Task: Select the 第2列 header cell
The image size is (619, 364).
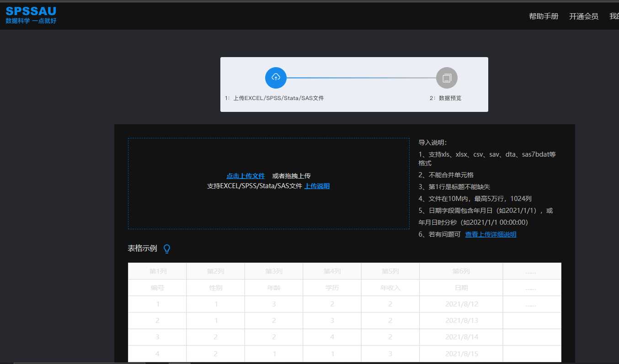Action: pos(215,271)
